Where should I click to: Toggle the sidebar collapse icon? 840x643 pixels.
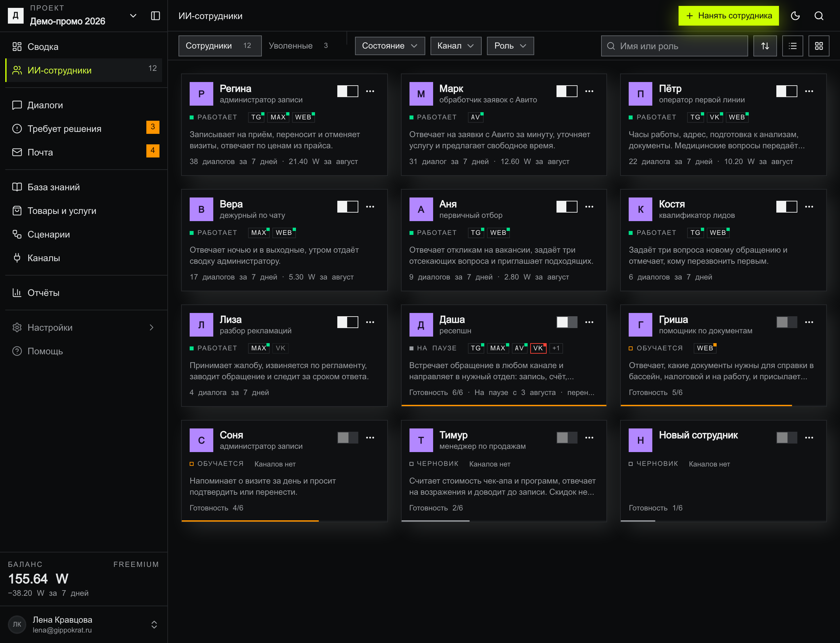(156, 16)
